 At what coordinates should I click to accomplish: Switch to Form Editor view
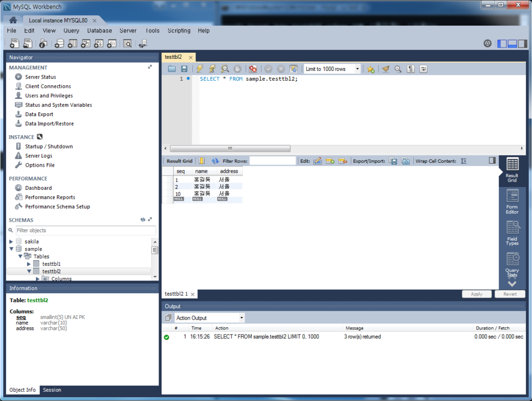click(x=512, y=202)
